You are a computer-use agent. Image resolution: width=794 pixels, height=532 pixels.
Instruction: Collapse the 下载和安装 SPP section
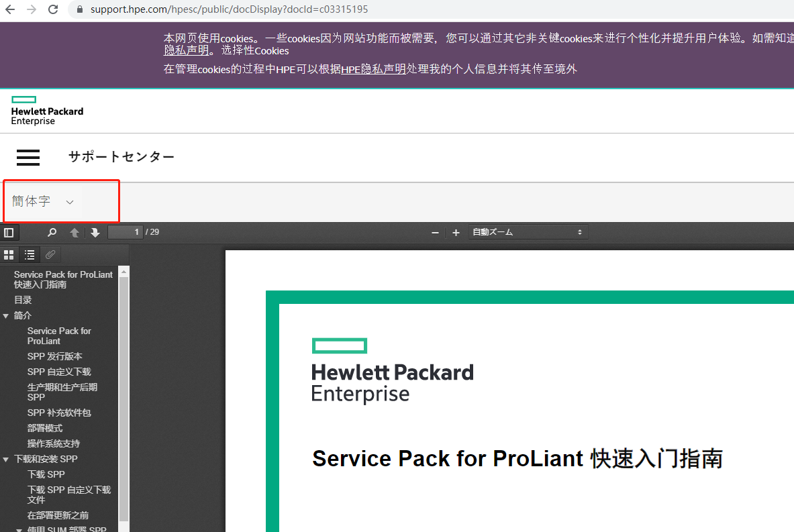pos(6,460)
